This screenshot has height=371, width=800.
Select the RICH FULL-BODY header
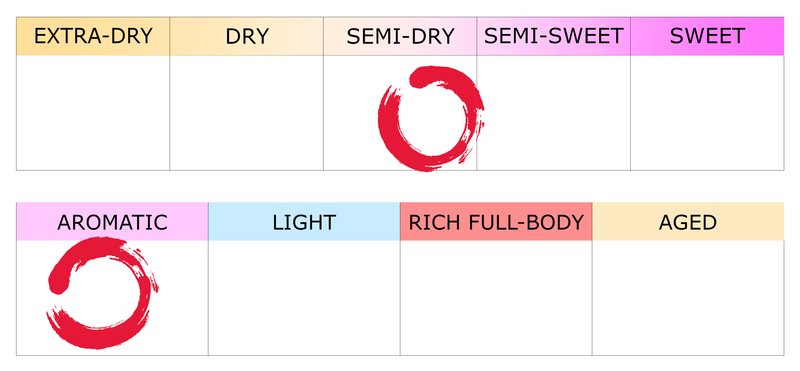pos(496,221)
